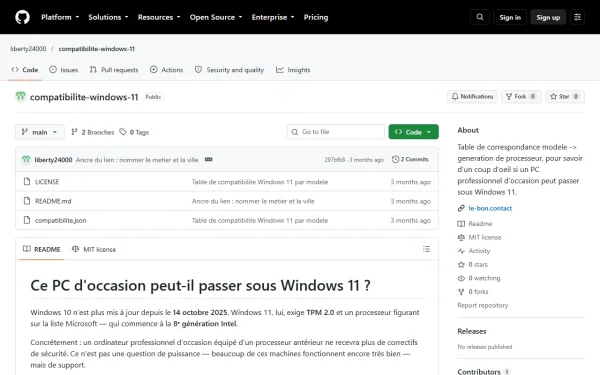Viewport: 600px width, 375px height.
Task: Select the README tab in file viewer
Action: click(x=42, y=249)
